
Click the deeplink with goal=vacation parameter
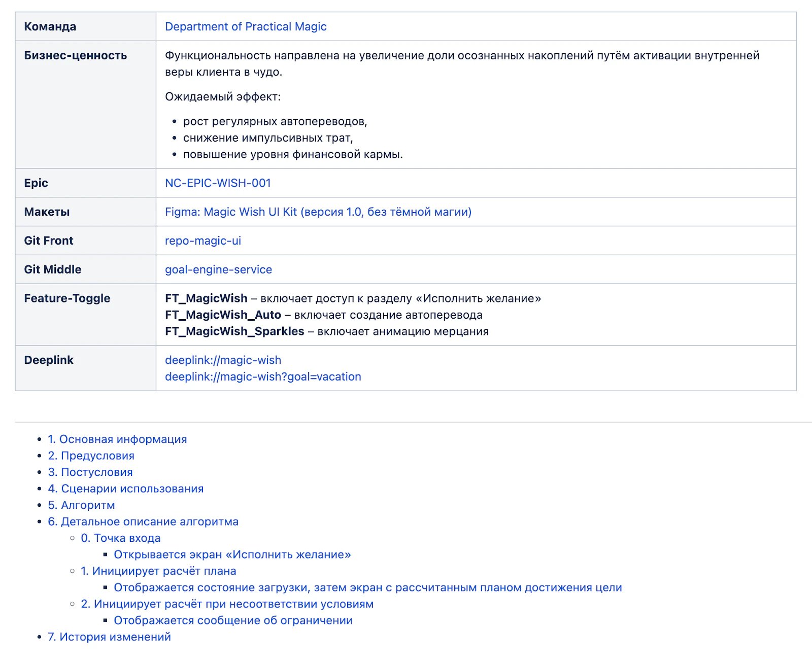tap(263, 377)
